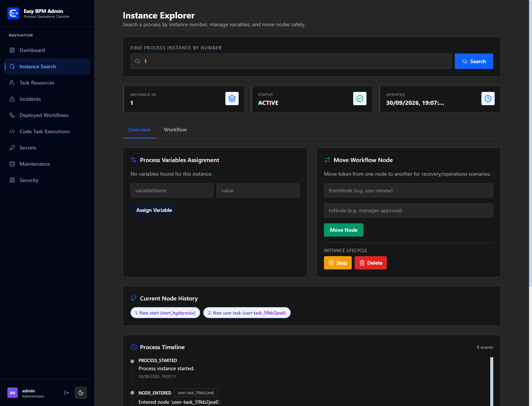Focus the fromNode input field
Image resolution: width=532 pixels, height=406 pixels.
409,190
